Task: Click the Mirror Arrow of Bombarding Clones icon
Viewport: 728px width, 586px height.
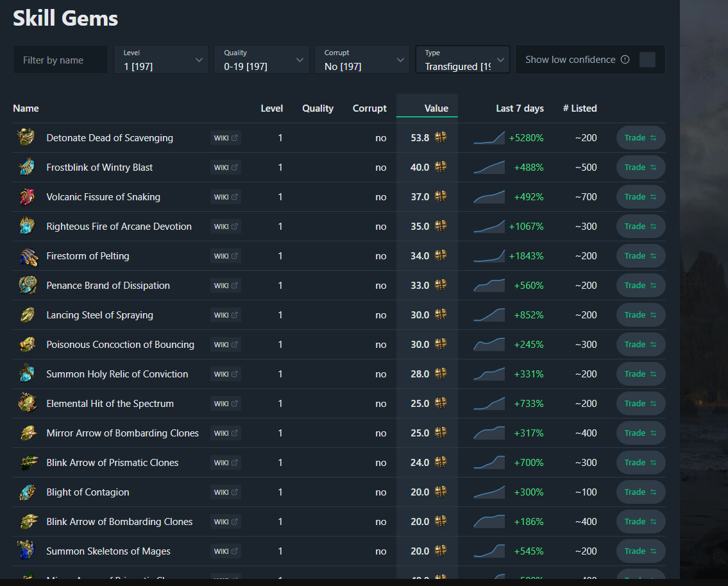Action: click(28, 433)
